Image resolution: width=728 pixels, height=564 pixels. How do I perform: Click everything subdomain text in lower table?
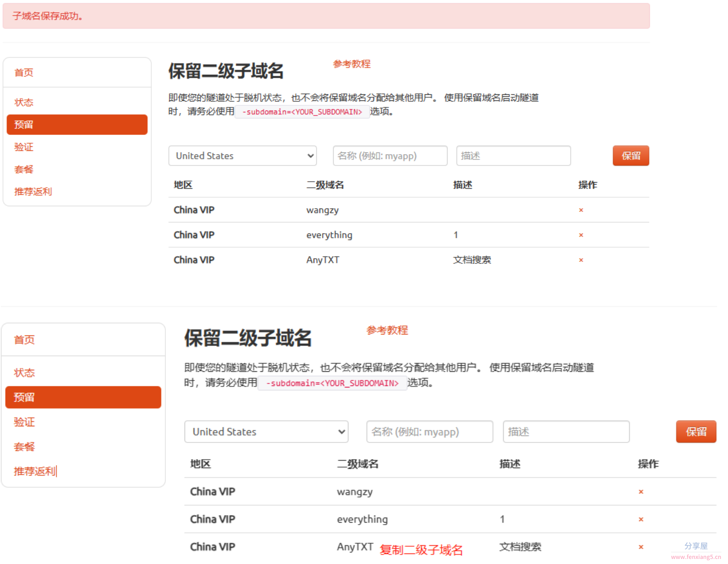362,520
